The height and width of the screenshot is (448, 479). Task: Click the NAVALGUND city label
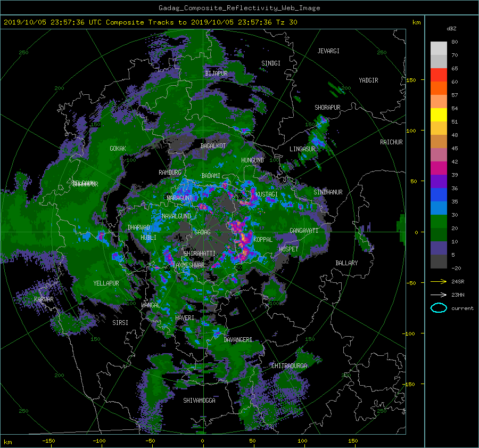176,216
